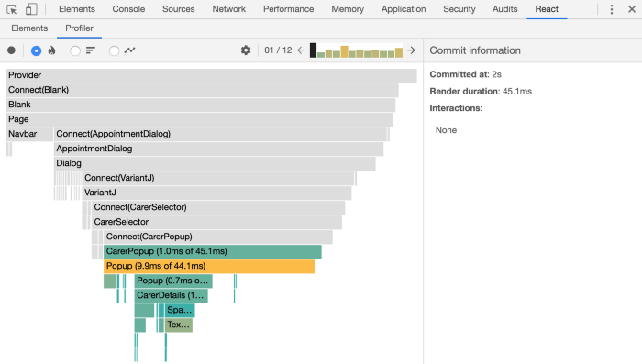Open the DevTools three-dot menu
This screenshot has height=364, width=642.
(612, 9)
